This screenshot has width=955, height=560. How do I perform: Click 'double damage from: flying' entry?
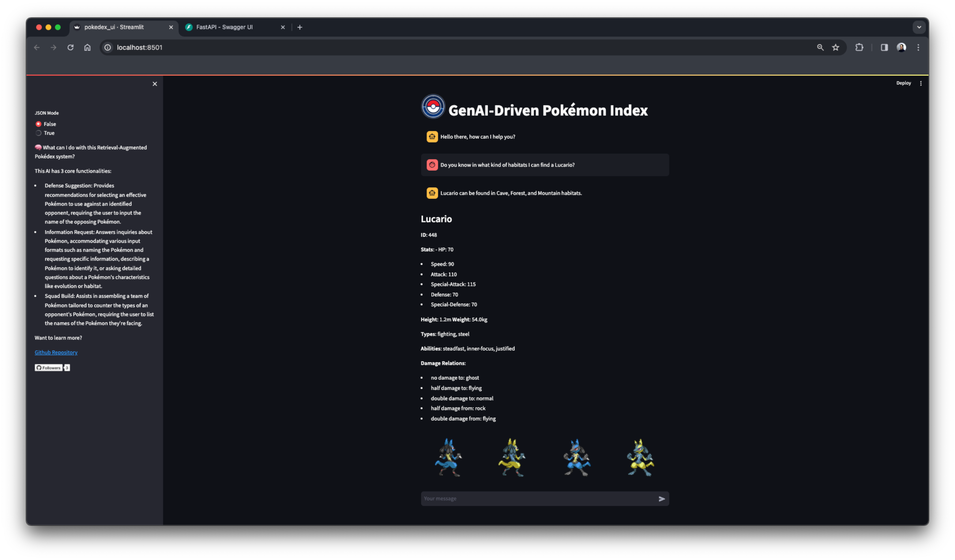click(463, 419)
